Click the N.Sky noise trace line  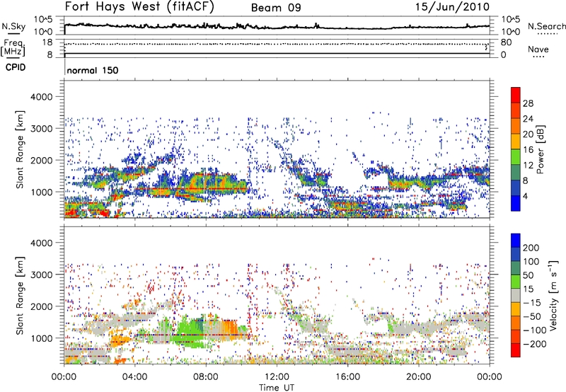[277, 27]
